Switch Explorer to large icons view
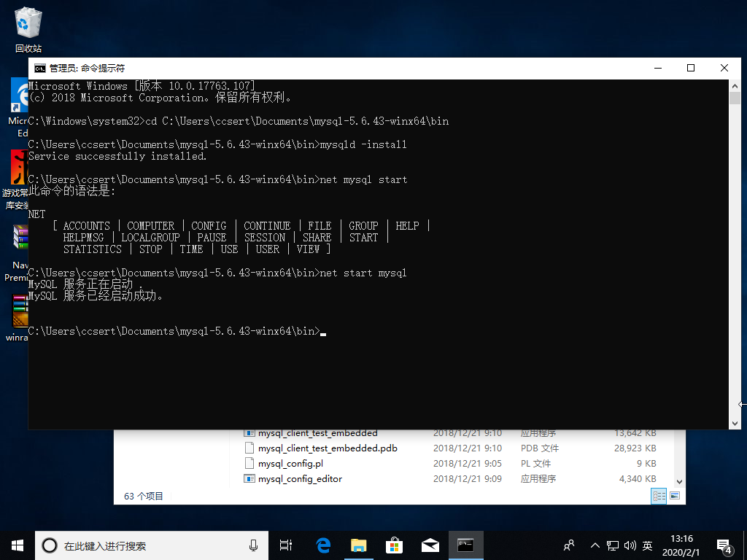The width and height of the screenshot is (747, 560). [x=675, y=496]
